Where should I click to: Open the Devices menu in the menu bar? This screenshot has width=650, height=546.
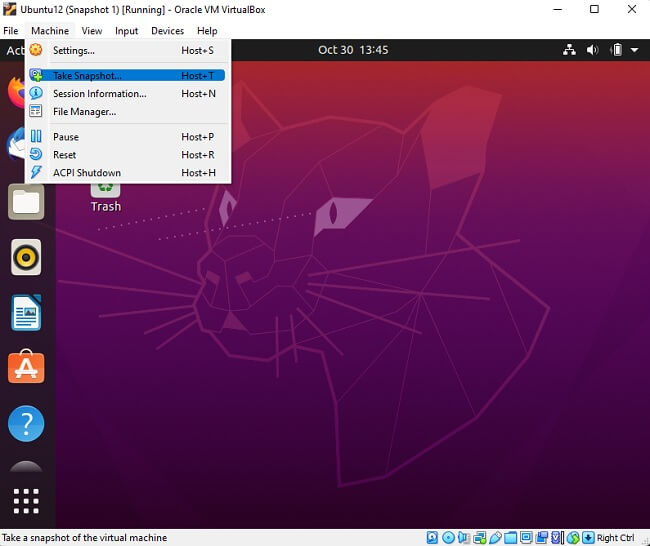[167, 31]
